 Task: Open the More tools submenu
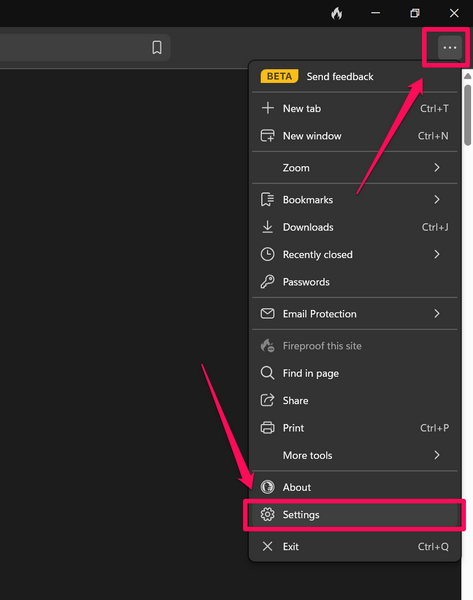coord(355,455)
